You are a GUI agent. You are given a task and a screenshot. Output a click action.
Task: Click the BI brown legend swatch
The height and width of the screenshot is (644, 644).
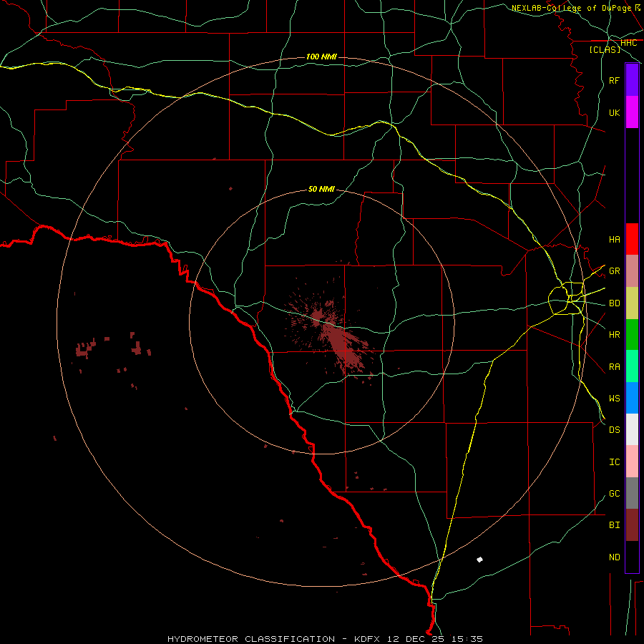coord(632,525)
